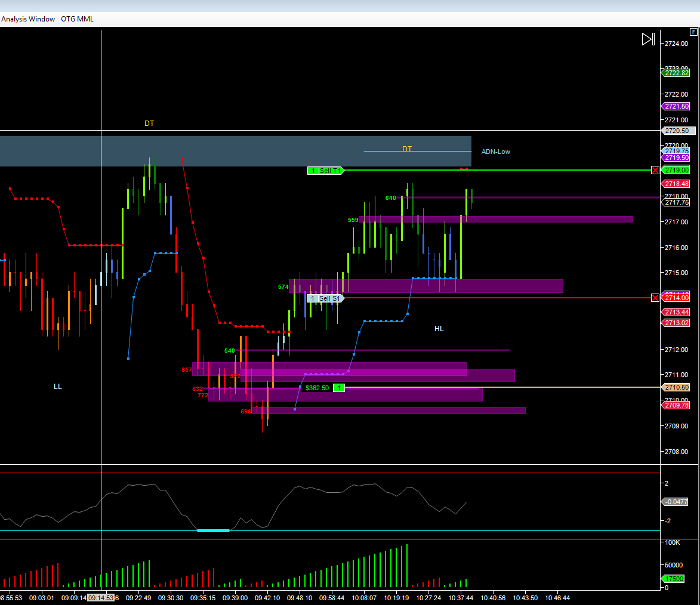This screenshot has width=700, height=605.
Task: Click the 09:22:49 time axis label
Action: coord(138,598)
